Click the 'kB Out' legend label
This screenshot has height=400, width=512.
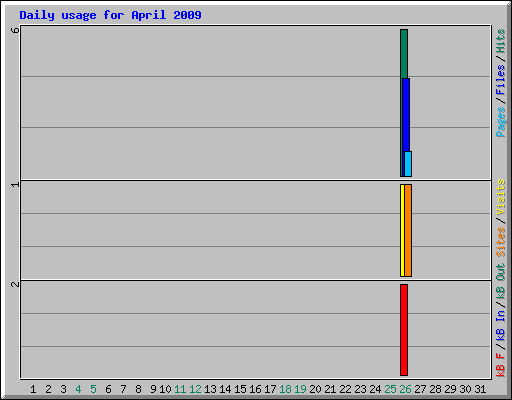(501, 282)
